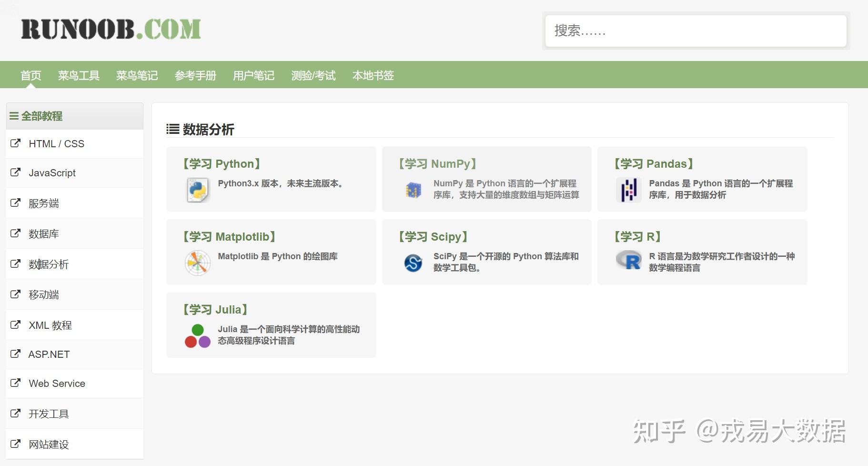Open the 【学习 Julia】 tutorial link
Image resolution: width=868 pixels, height=466 pixels.
pyautogui.click(x=215, y=310)
